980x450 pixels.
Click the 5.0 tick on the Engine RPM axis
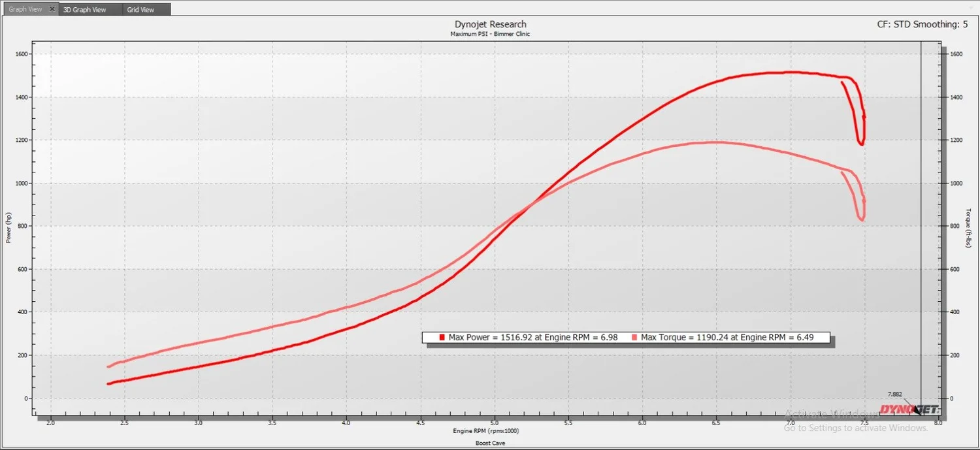[495, 423]
